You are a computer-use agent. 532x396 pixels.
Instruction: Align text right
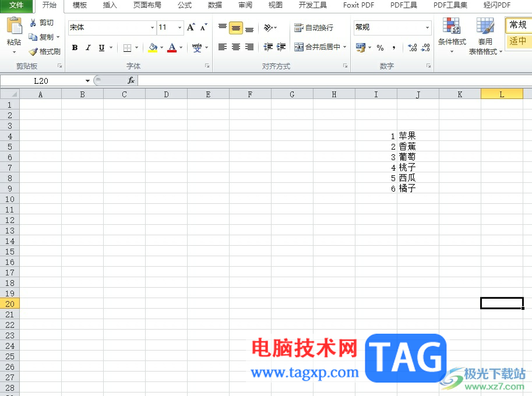[249, 47]
